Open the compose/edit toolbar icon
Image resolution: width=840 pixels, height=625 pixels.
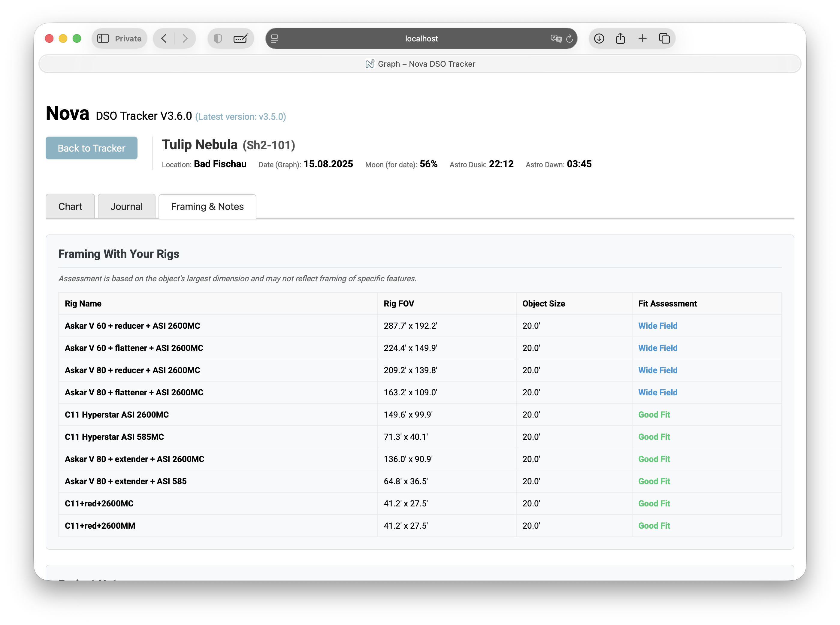pyautogui.click(x=241, y=39)
